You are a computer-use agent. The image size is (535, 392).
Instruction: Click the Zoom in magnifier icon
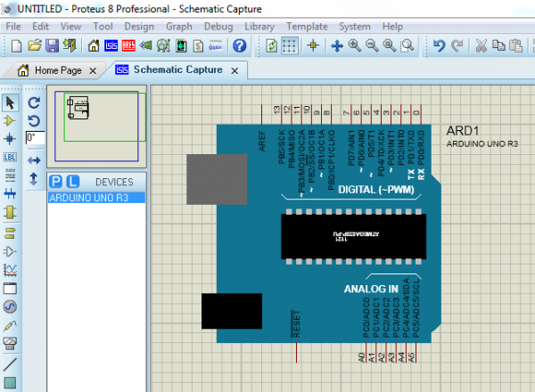pos(354,45)
